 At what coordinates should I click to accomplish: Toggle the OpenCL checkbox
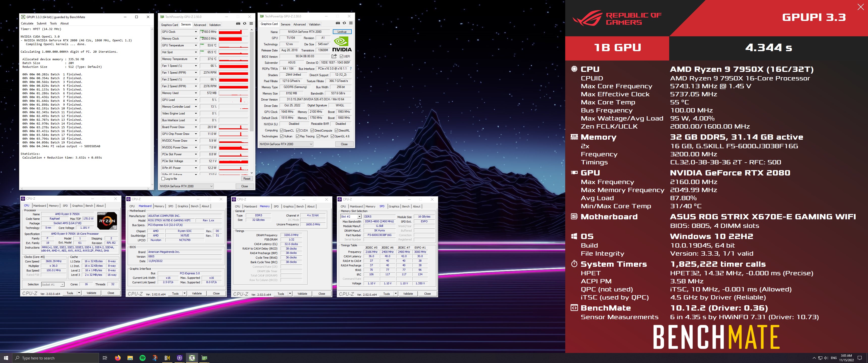click(x=282, y=131)
